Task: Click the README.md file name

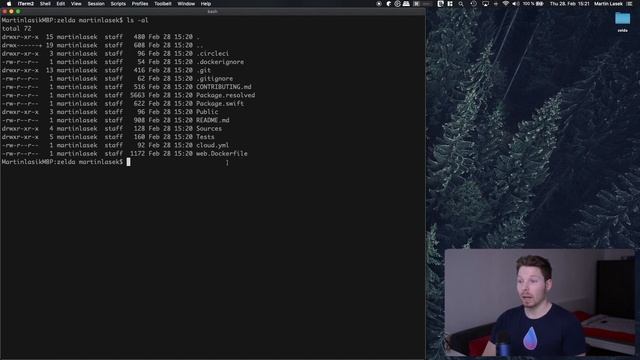Action: (213, 120)
